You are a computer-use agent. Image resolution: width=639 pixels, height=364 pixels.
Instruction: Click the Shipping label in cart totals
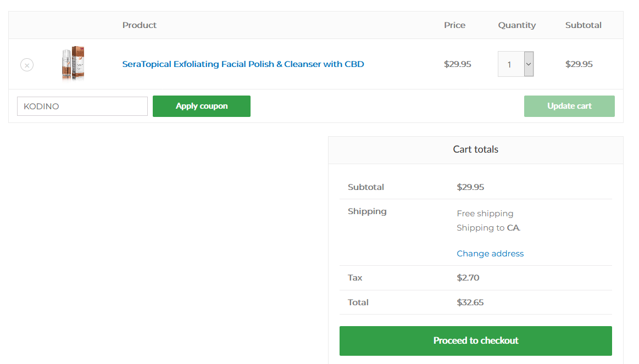coord(367,211)
